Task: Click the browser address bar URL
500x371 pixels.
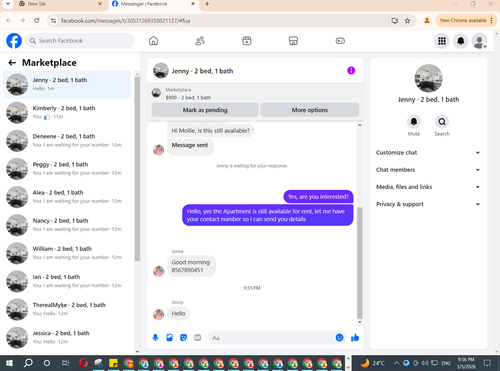Action: (125, 21)
